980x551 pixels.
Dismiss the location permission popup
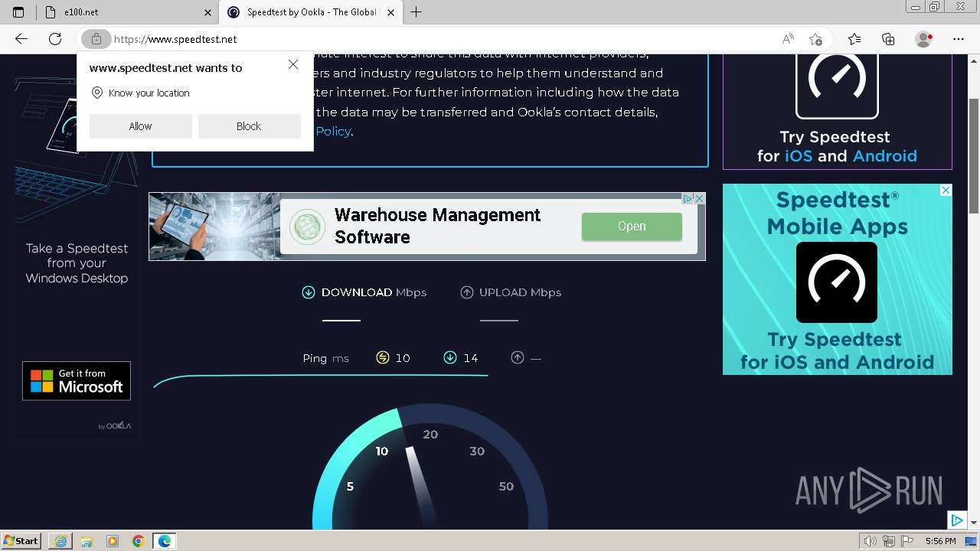293,65
